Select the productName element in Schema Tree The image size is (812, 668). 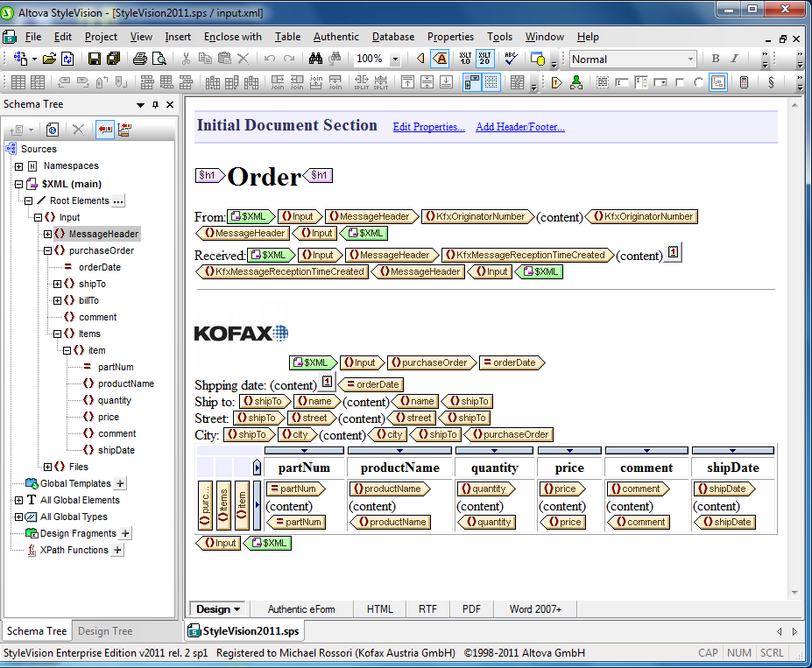[125, 383]
